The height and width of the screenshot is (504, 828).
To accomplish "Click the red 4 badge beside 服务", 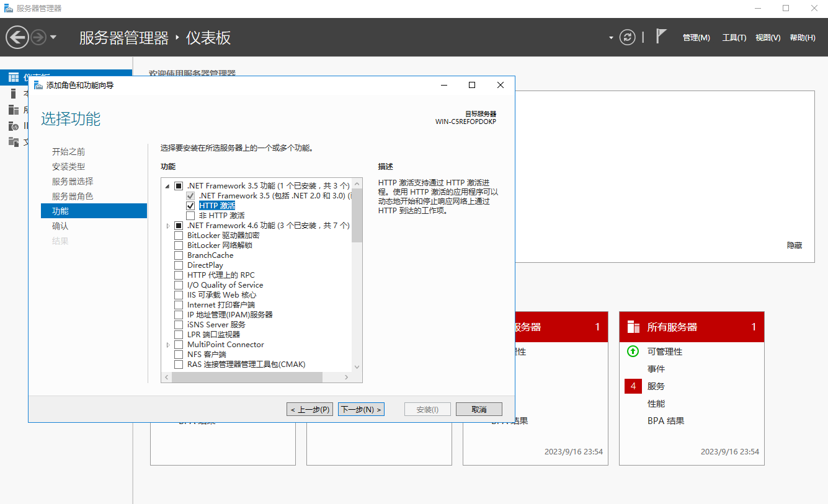I will 633,386.
